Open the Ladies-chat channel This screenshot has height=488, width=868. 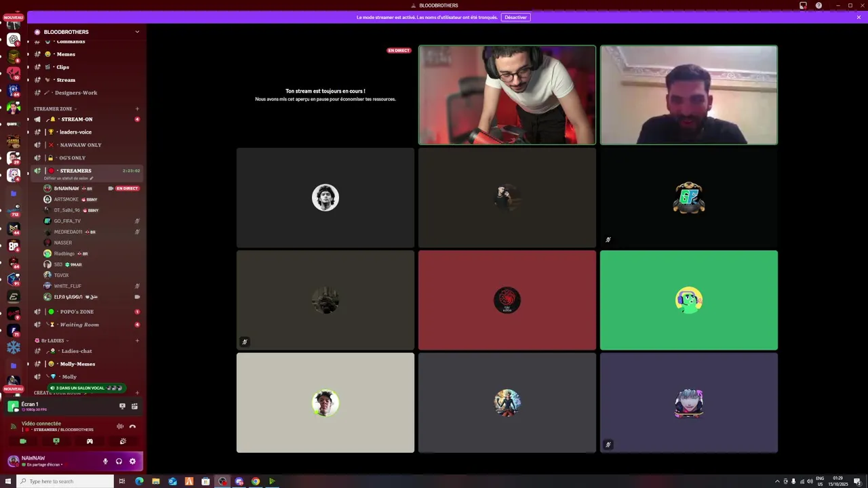coord(86,351)
